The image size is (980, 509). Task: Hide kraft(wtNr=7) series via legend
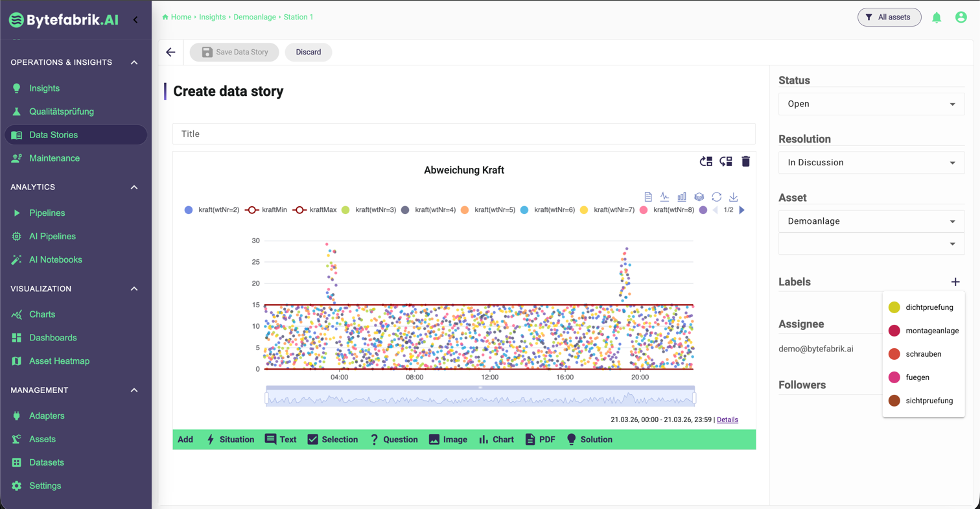pos(608,210)
